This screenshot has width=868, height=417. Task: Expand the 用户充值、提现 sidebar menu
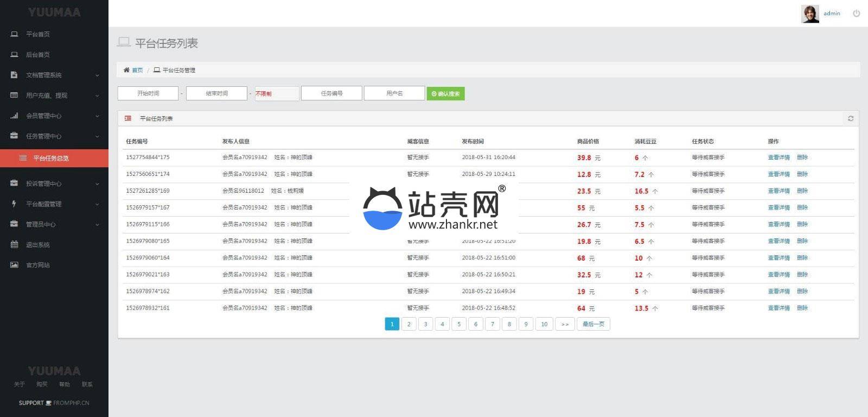[x=54, y=96]
